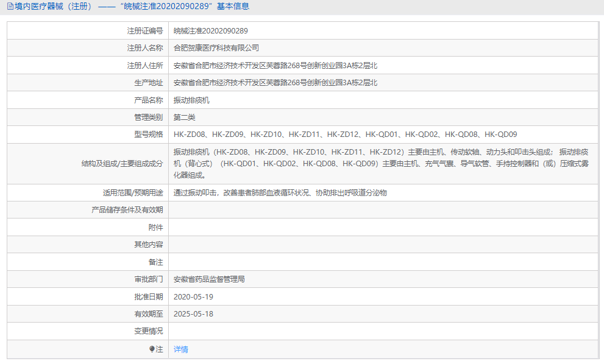604x364 pixels.
Task: Click the bulb icon next to 注
Action: pos(152,349)
